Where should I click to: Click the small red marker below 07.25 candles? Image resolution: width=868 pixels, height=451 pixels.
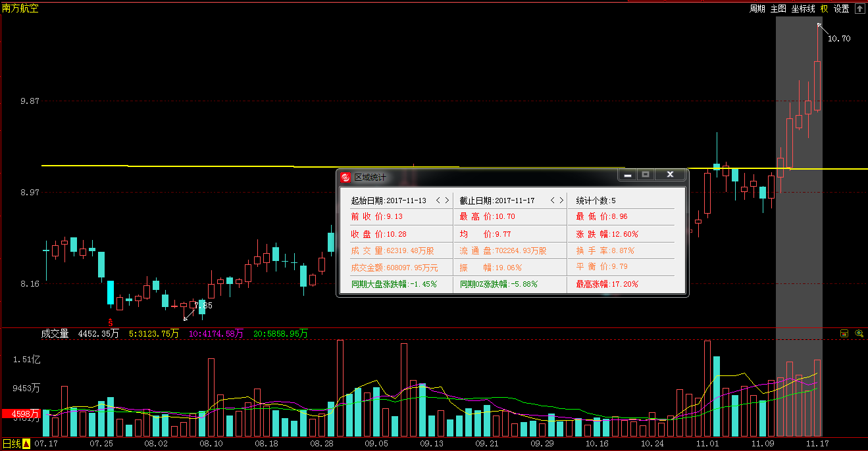click(x=111, y=322)
